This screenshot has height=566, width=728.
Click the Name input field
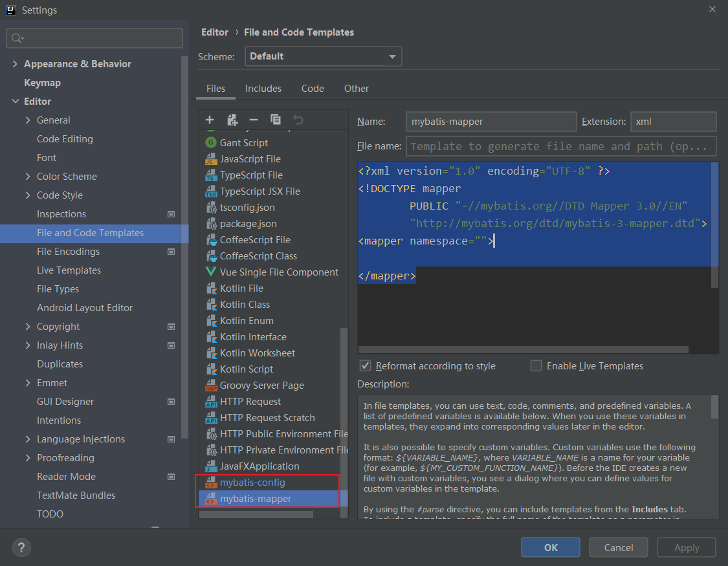(491, 122)
